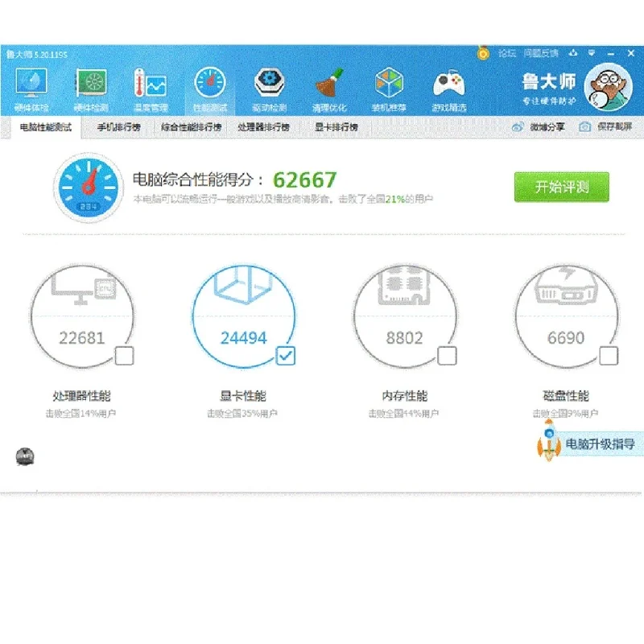
Task: Check the 内存性能 checkbox
Action: point(447,356)
